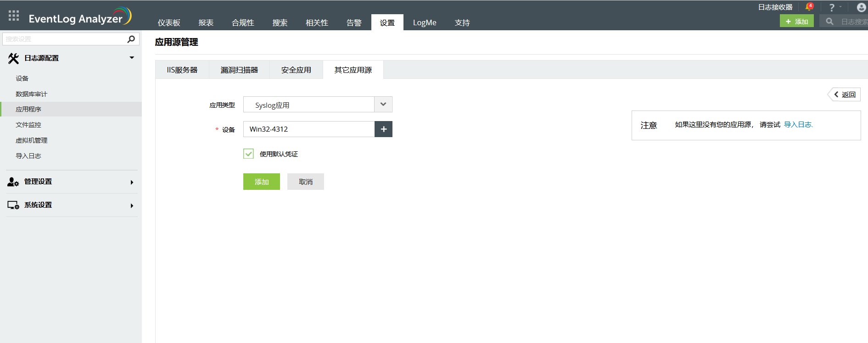Open the apps grid icon

click(x=14, y=16)
